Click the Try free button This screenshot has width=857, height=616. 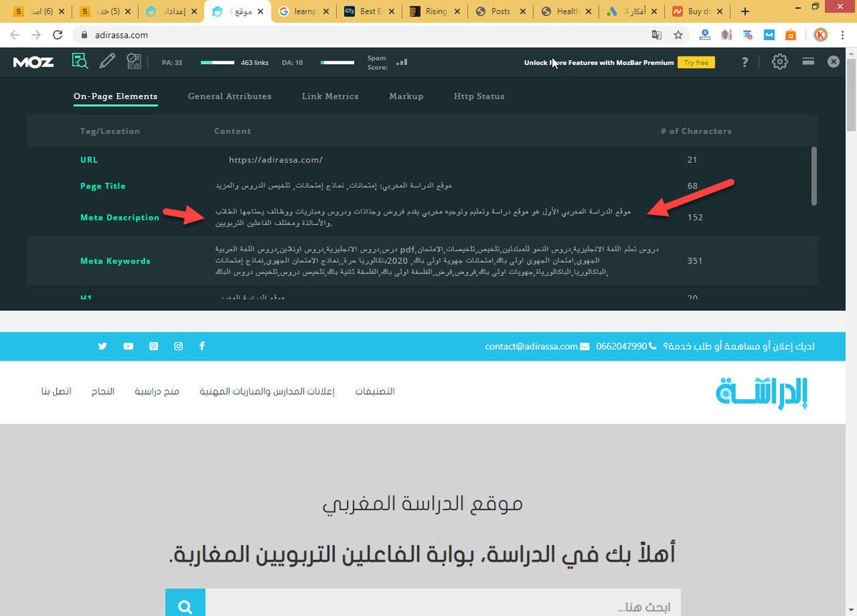pos(696,63)
